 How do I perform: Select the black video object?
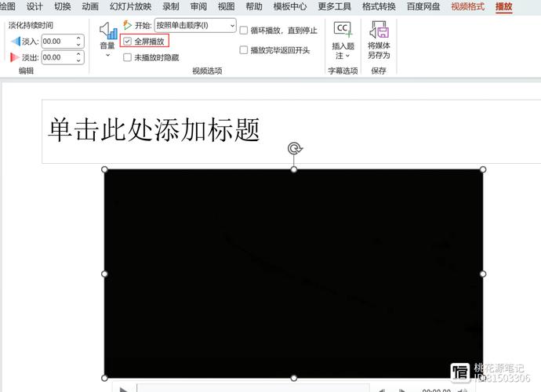pos(293,274)
